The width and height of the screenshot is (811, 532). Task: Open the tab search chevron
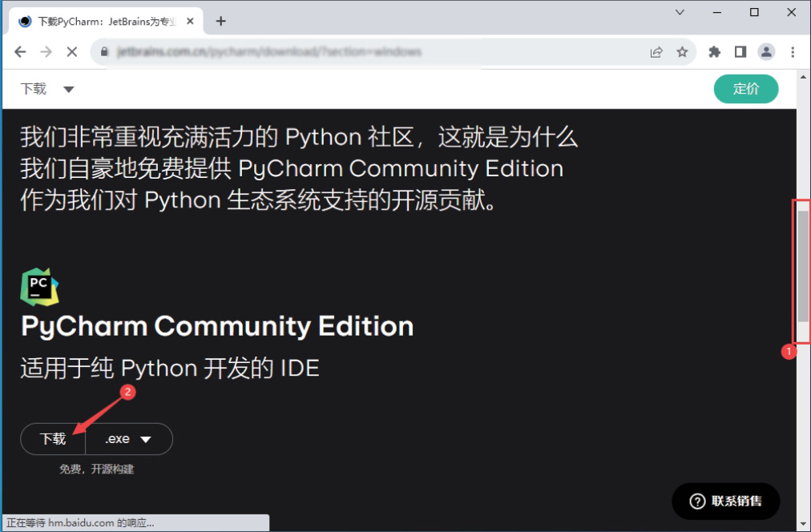click(x=680, y=12)
